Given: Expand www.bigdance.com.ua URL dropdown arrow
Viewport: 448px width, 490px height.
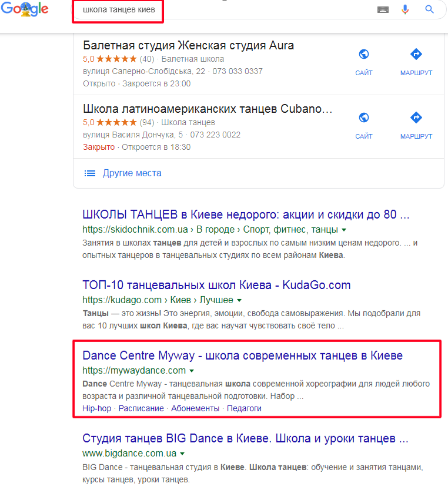Looking at the screenshot, I should (x=182, y=454).
